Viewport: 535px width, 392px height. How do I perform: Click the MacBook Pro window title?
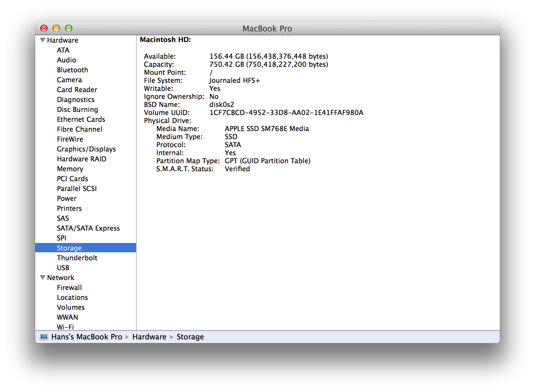tap(267, 28)
